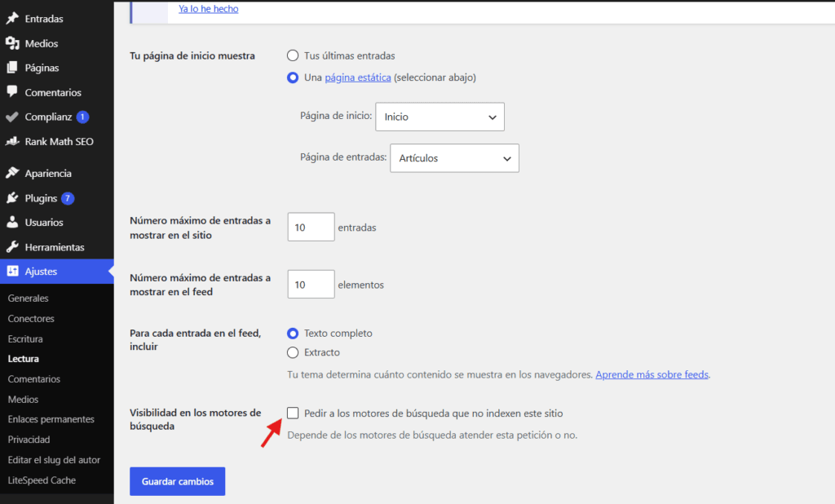Click 'Guardar cambios' button
This screenshot has width=835, height=504.
tap(177, 481)
